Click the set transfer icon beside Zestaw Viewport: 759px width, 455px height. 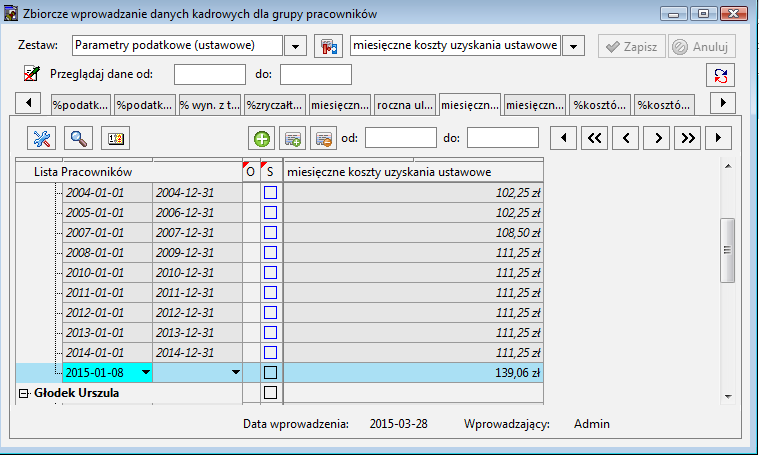329,46
